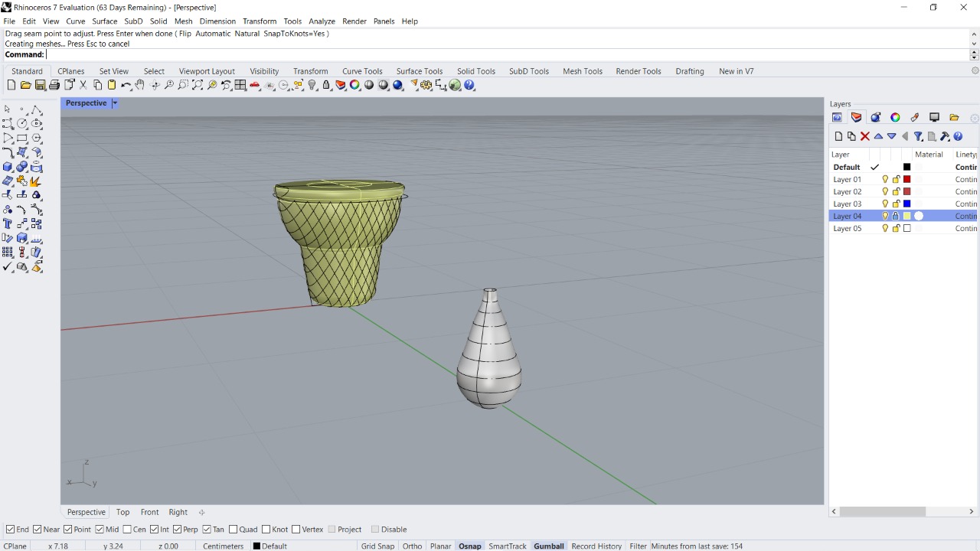Open the color wheel panel tab icon
Screen dimensions: 980x551
coord(895,117)
